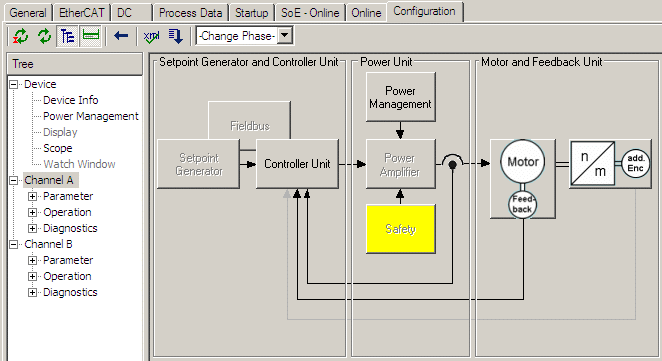662x361 pixels.
Task: Click the green refresh arrows icon
Action: coord(44,36)
